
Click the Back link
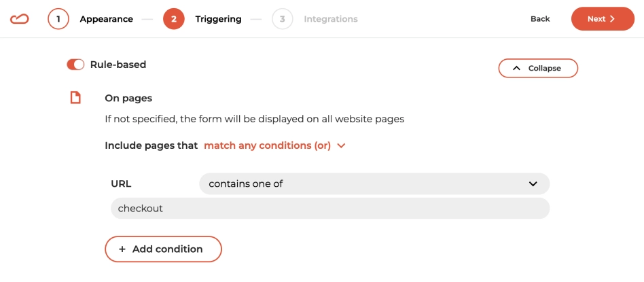(x=540, y=19)
